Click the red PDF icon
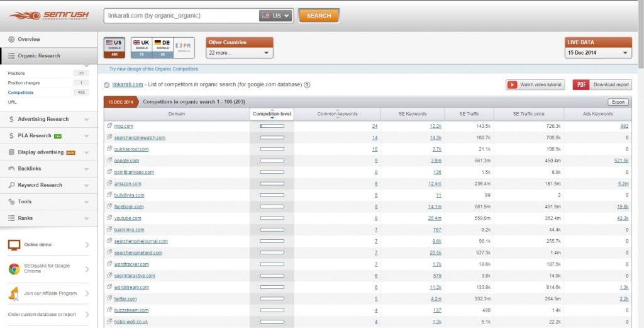Image resolution: width=644 pixels, height=328 pixels. pyautogui.click(x=580, y=84)
